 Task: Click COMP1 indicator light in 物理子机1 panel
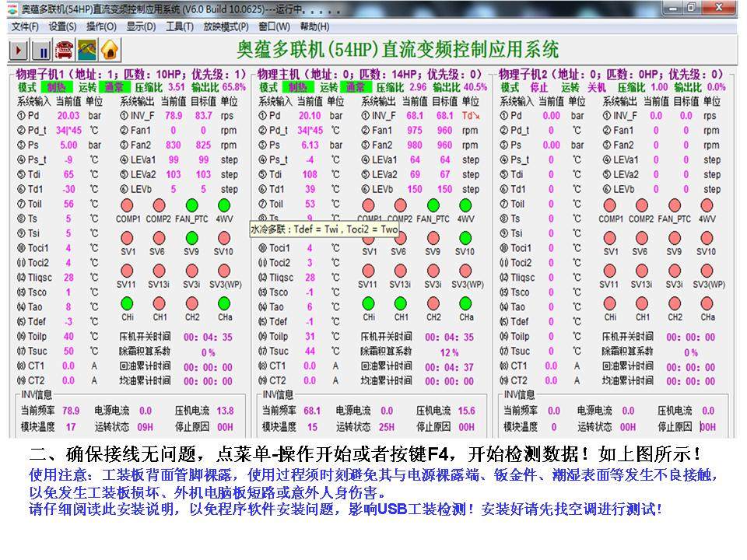click(x=127, y=205)
